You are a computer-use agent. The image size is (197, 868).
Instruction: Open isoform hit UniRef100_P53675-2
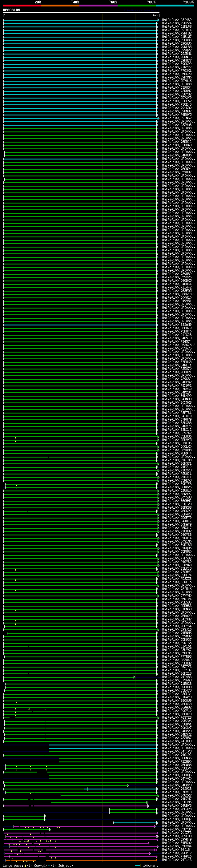179,345
